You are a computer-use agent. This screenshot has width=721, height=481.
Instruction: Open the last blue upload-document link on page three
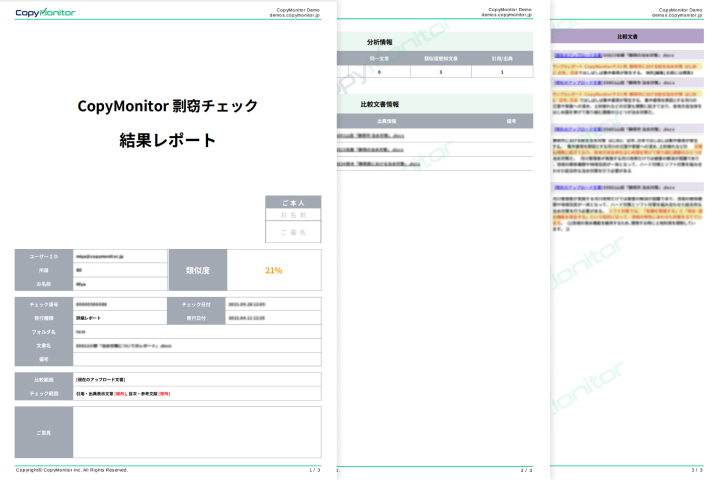(x=578, y=188)
